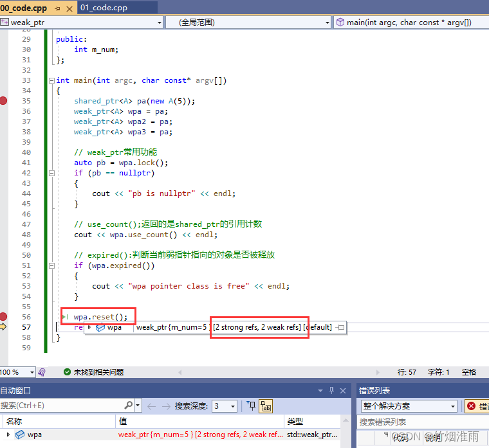This screenshot has width=489, height=448.
Task: Toggle pin on 00_code.cpp tab
Action: 57,9
